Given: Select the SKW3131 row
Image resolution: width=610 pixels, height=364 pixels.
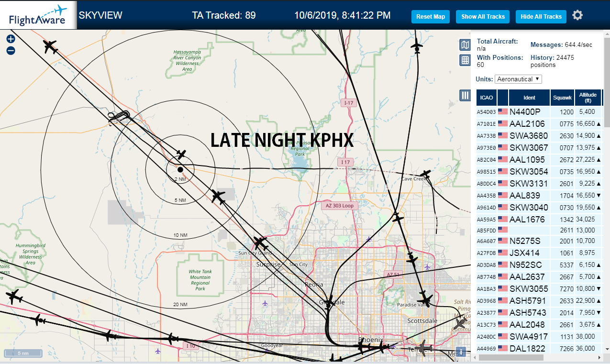Looking at the screenshot, I should [539, 184].
